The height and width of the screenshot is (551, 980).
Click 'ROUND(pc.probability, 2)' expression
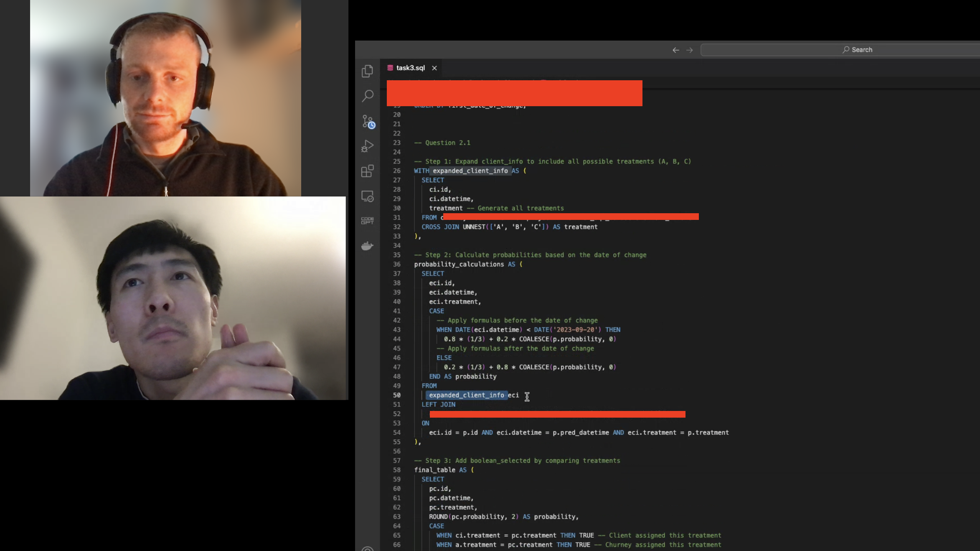coord(473,517)
